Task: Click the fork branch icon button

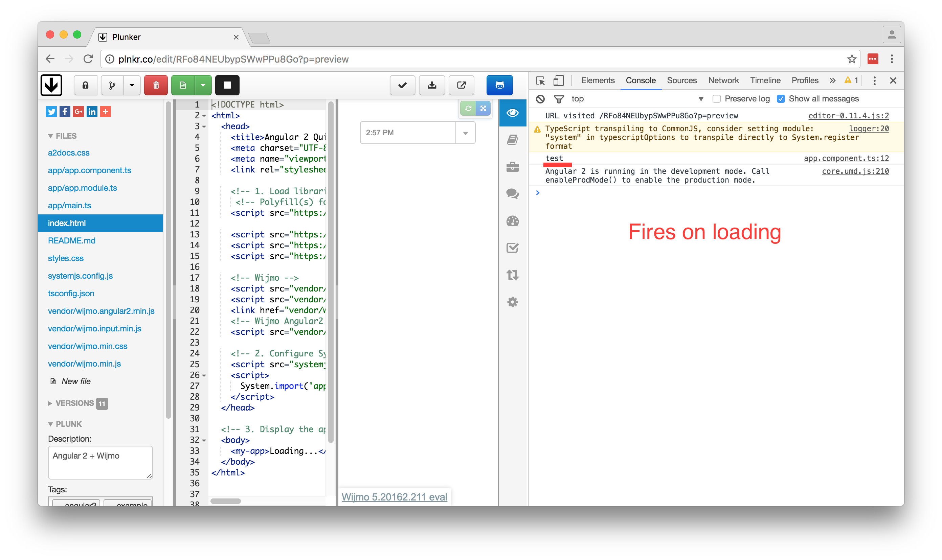Action: tap(112, 85)
